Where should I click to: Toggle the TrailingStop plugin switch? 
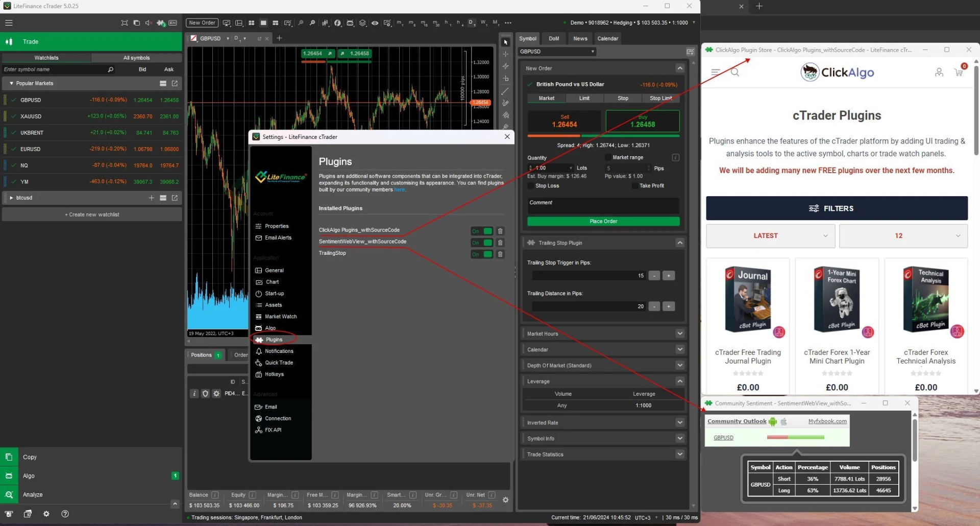point(482,254)
